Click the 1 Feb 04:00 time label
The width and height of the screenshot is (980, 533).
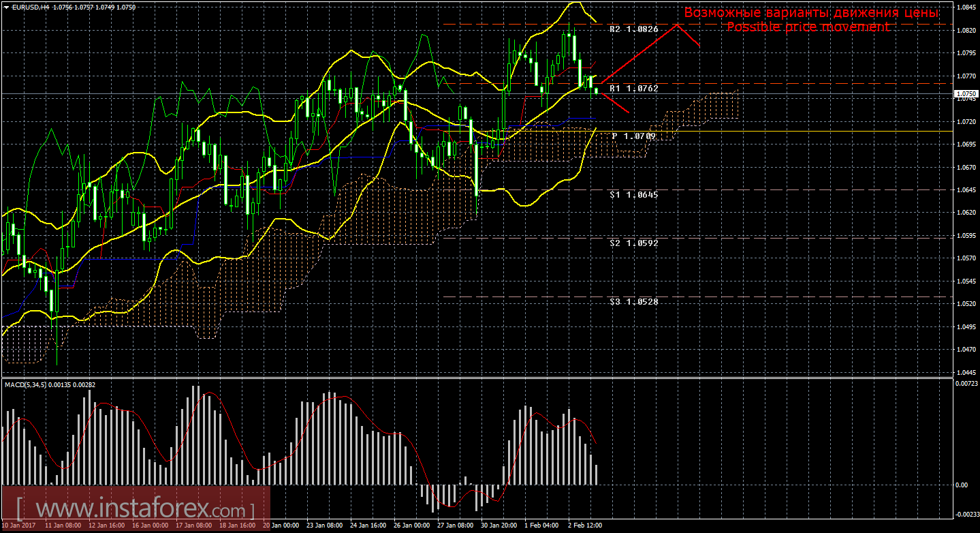[541, 526]
